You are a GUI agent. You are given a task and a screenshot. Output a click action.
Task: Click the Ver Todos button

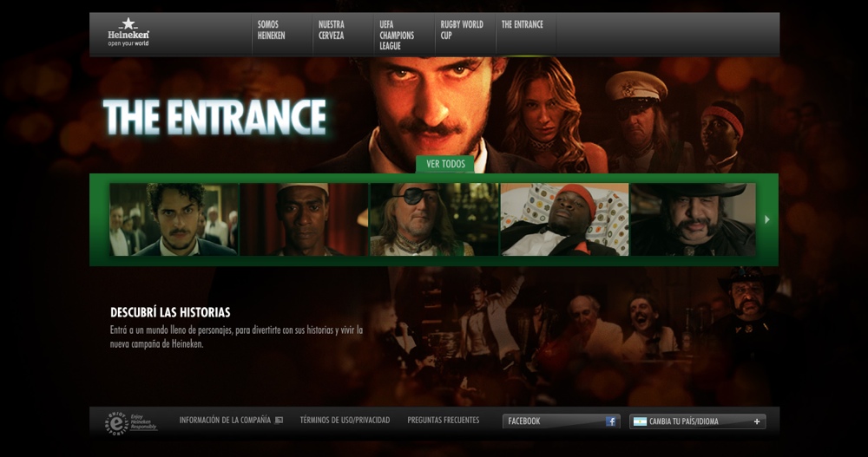[445, 164]
